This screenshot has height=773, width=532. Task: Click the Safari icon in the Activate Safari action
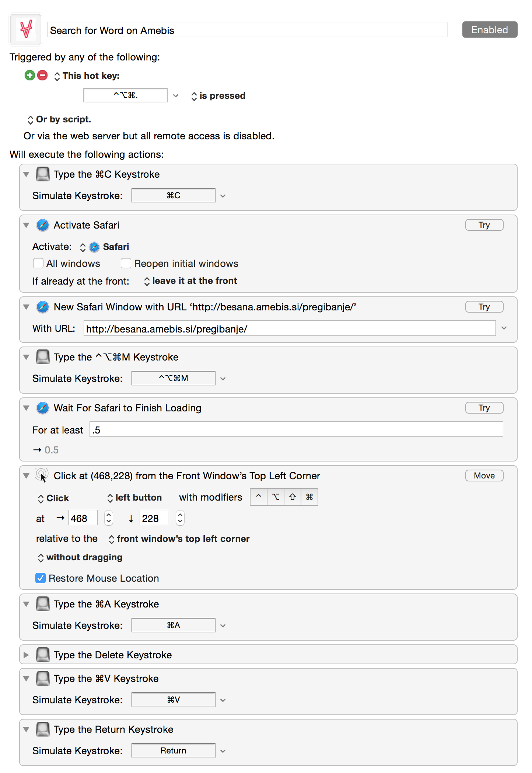(43, 225)
